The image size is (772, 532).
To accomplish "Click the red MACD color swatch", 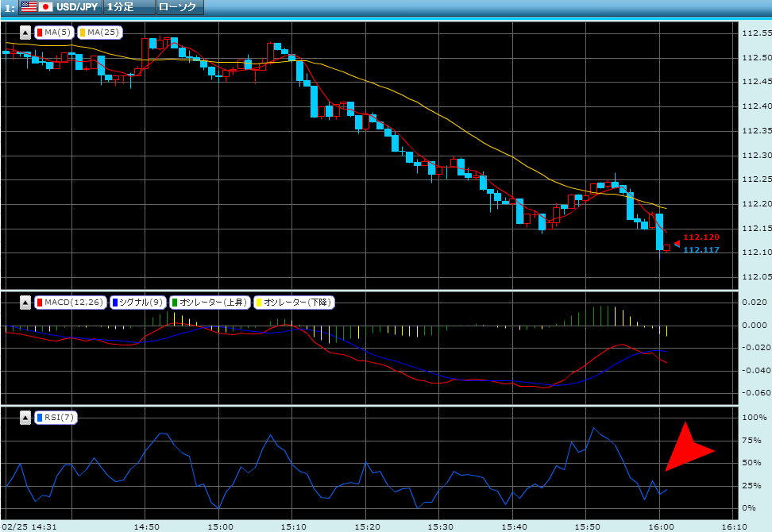I will coord(40,303).
